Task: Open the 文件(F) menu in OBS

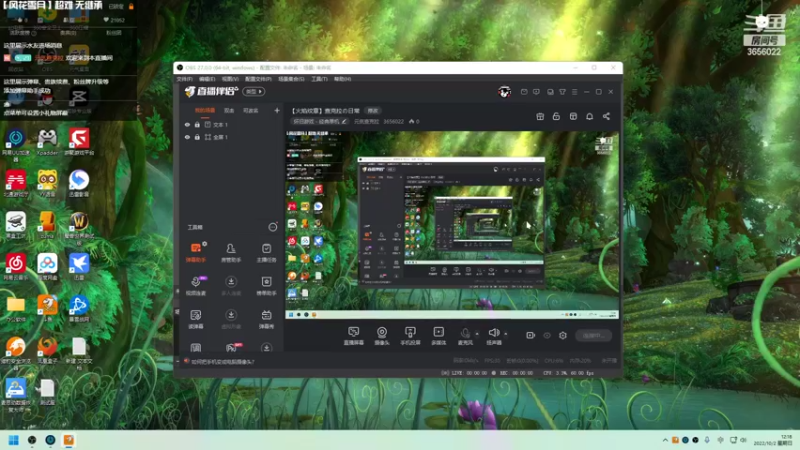Action: pyautogui.click(x=184, y=79)
